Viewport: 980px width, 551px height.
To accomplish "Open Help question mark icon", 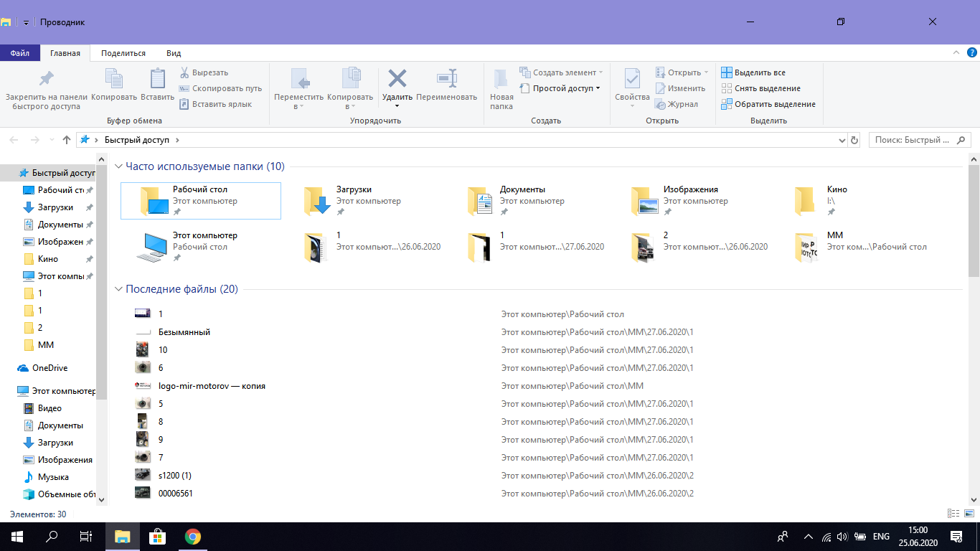I will click(971, 53).
